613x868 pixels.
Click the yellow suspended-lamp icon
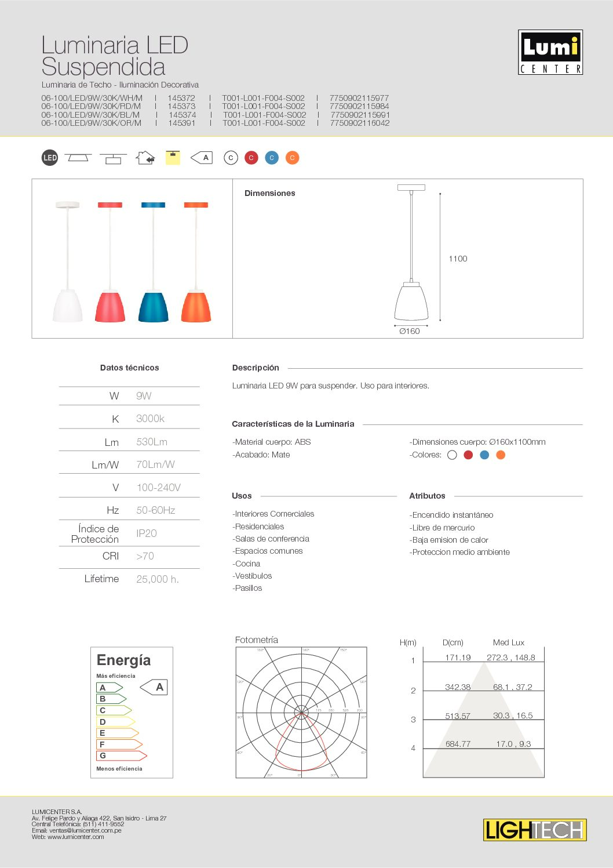[173, 157]
